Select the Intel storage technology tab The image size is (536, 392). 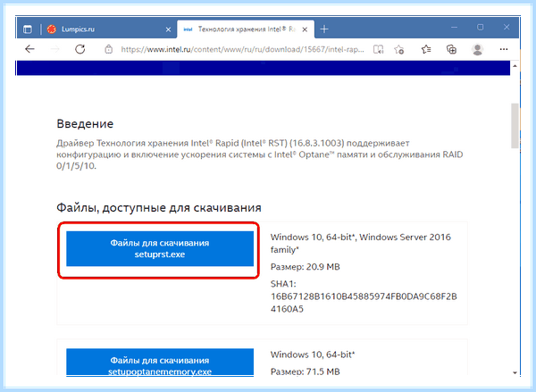246,29
